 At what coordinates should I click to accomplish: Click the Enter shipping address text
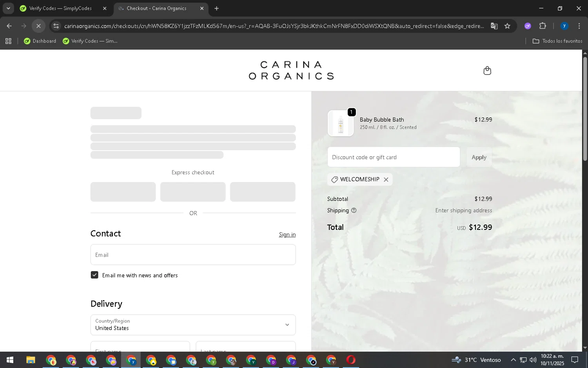pos(464,210)
